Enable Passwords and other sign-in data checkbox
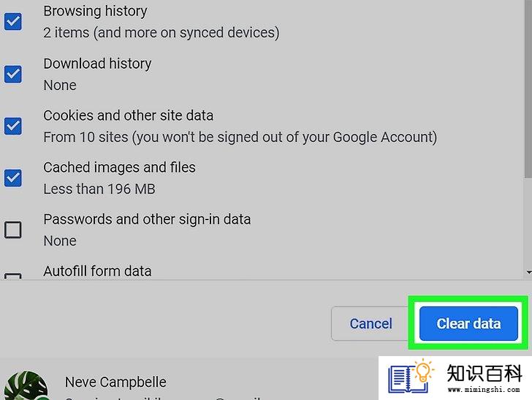Image resolution: width=532 pixels, height=400 pixels. pyautogui.click(x=13, y=230)
